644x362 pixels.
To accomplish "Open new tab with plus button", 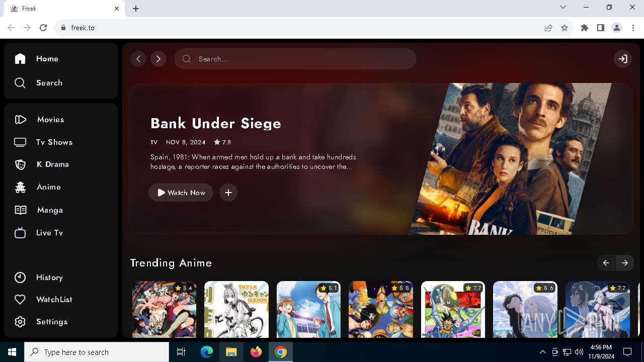I will pyautogui.click(x=136, y=9).
